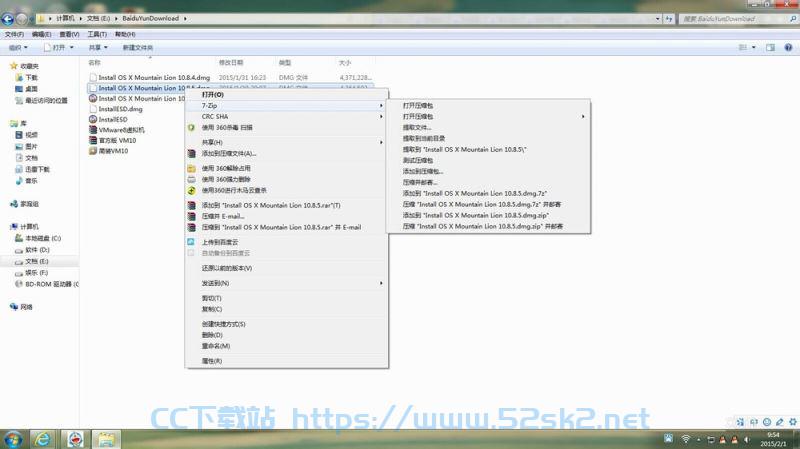Viewport: 800px width, 449px height.
Task: Click the help question mark icon
Action: pos(788,47)
